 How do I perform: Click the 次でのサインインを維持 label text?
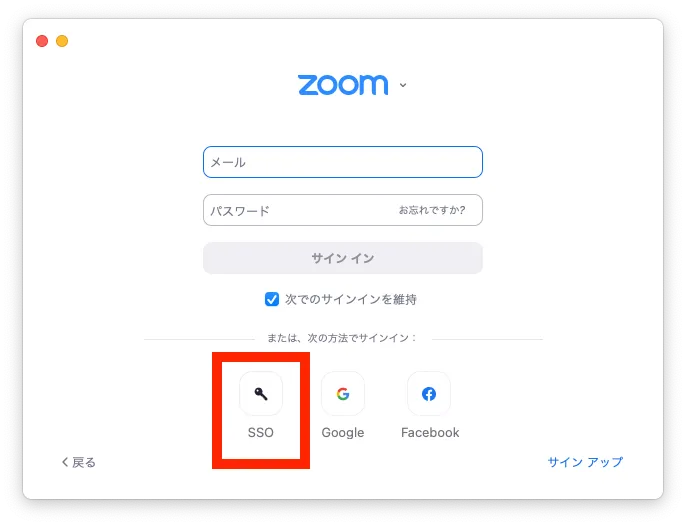tap(350, 299)
